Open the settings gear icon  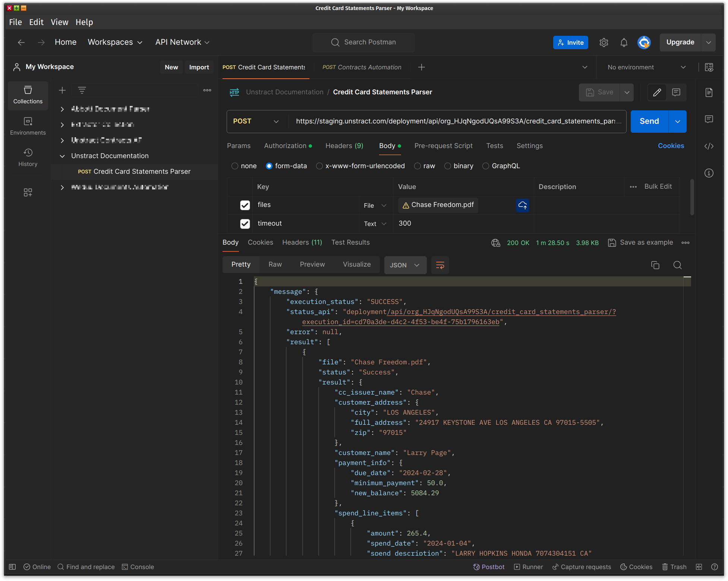pyautogui.click(x=604, y=43)
